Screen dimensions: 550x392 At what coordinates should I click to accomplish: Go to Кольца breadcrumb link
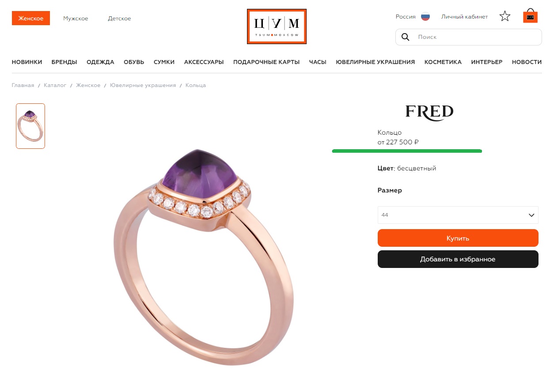[x=196, y=85]
